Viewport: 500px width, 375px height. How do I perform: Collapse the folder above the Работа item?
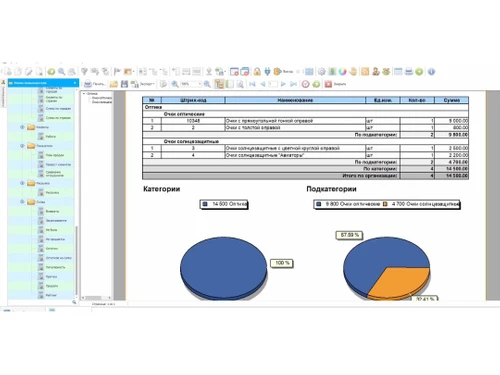click(22, 127)
